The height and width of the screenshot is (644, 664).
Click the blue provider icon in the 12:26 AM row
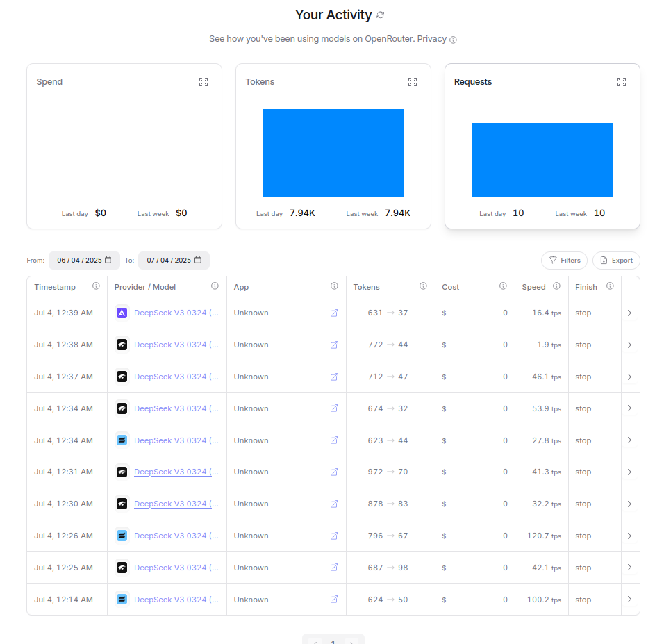(x=122, y=536)
